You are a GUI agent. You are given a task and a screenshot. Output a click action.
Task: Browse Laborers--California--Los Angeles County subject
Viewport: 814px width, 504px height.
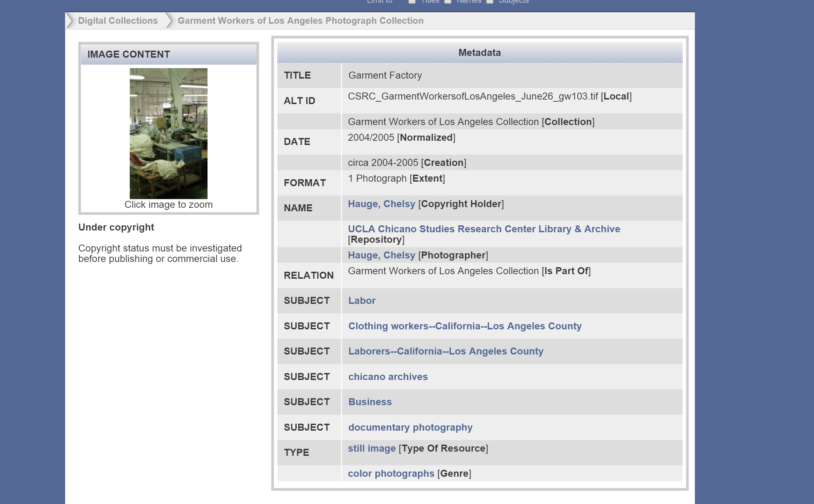[445, 351]
